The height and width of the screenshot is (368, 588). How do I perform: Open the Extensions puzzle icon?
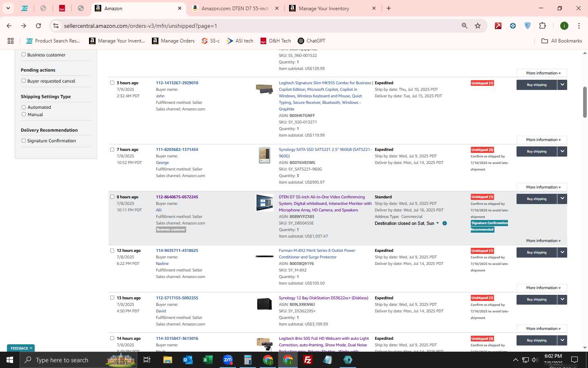coord(542,26)
